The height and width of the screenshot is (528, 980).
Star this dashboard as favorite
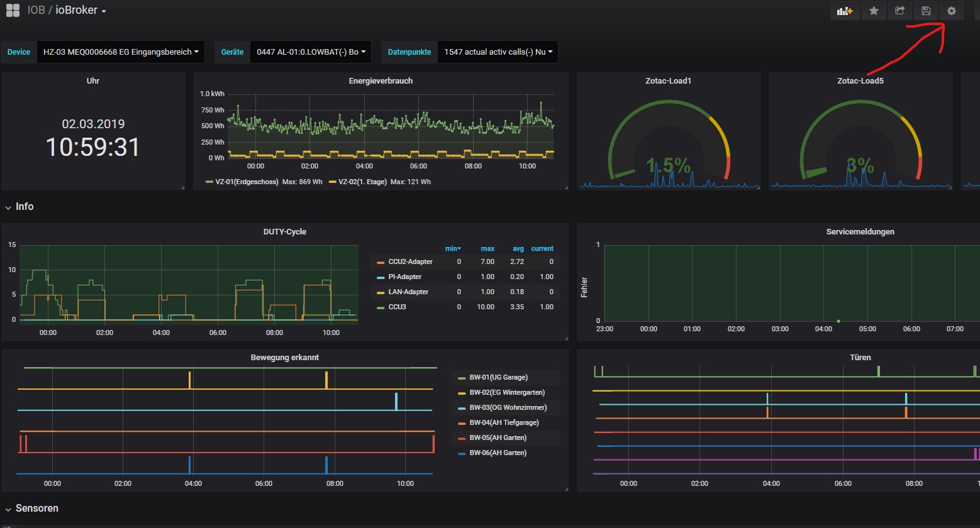click(874, 11)
